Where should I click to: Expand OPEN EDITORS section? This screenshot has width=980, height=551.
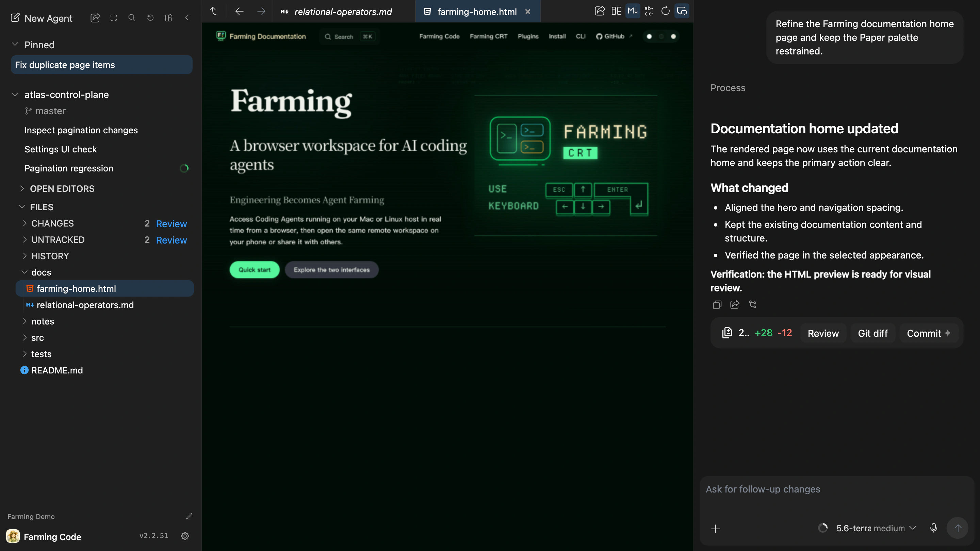(22, 189)
